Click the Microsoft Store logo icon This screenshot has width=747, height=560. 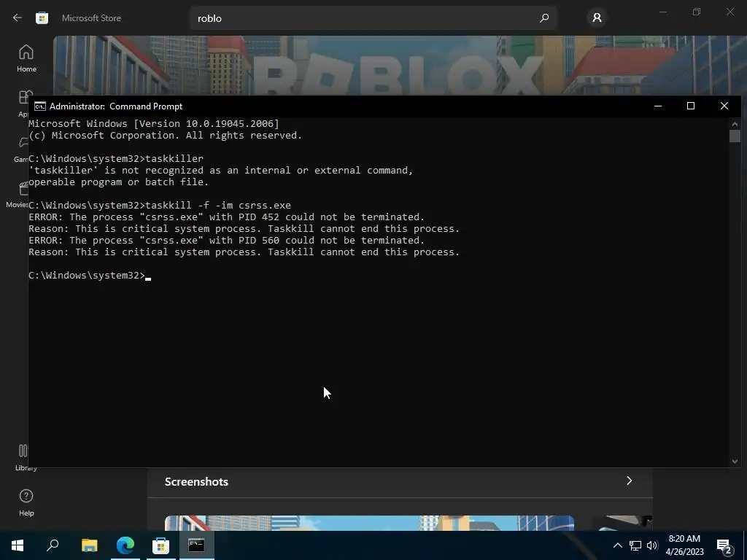[42, 18]
